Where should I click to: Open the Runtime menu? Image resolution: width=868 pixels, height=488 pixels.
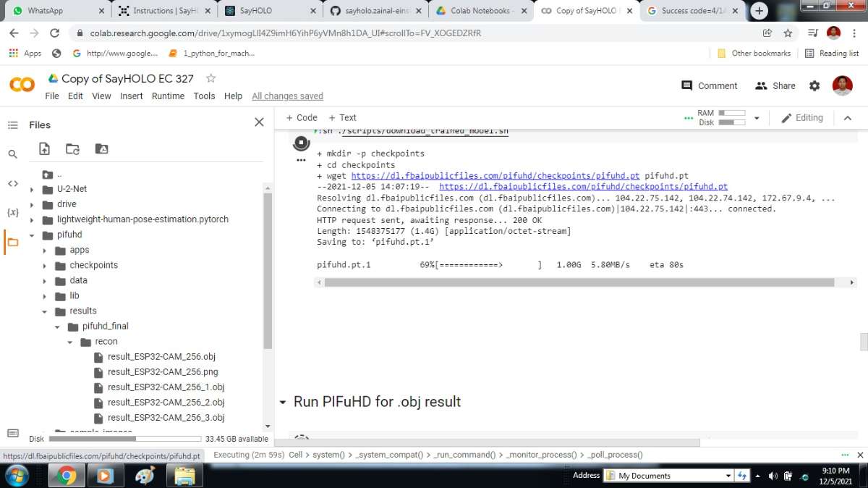point(169,96)
